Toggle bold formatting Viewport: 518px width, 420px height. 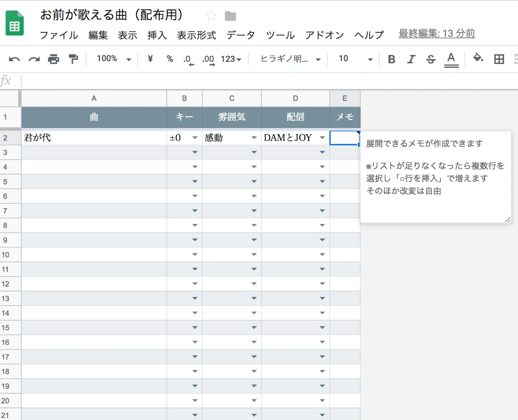[x=391, y=59]
